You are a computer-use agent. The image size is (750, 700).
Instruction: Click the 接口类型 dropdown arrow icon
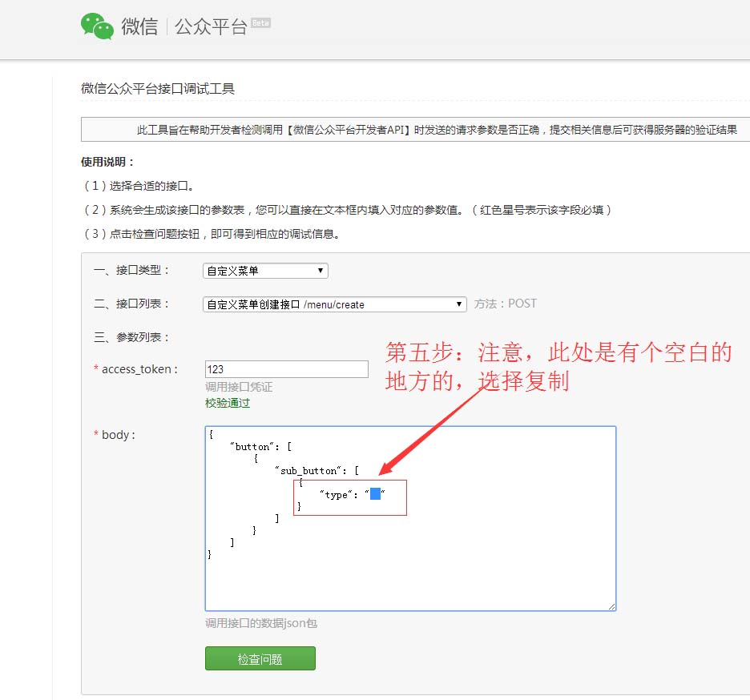(x=321, y=271)
